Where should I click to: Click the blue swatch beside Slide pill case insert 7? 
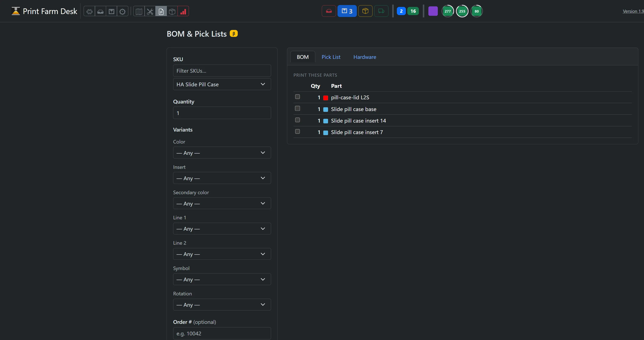(326, 132)
